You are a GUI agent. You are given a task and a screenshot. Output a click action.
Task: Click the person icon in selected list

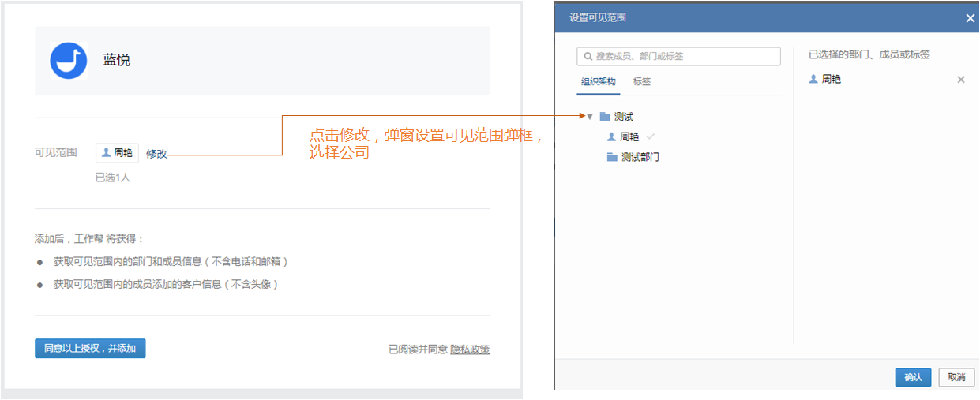click(x=813, y=79)
